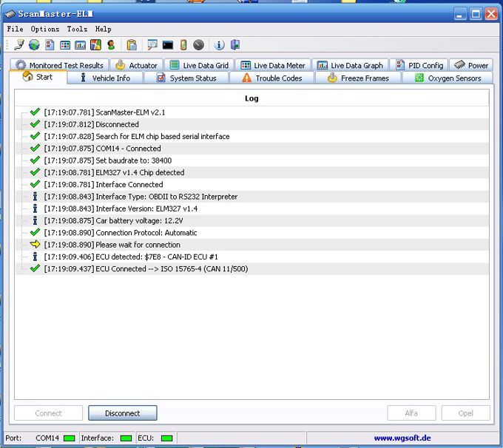The width and height of the screenshot is (503, 448).
Task: Select log row 'Connection Protocol: Automatic'
Action: 251,232
